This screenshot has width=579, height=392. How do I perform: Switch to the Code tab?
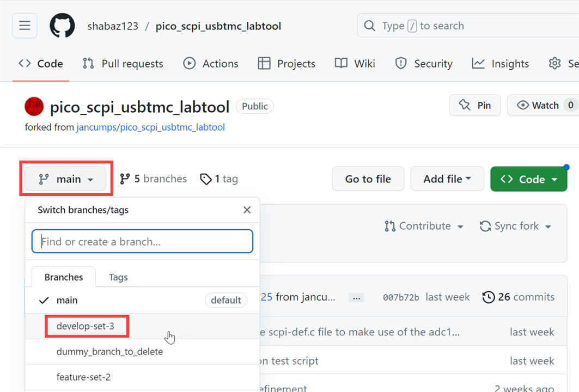click(x=41, y=64)
